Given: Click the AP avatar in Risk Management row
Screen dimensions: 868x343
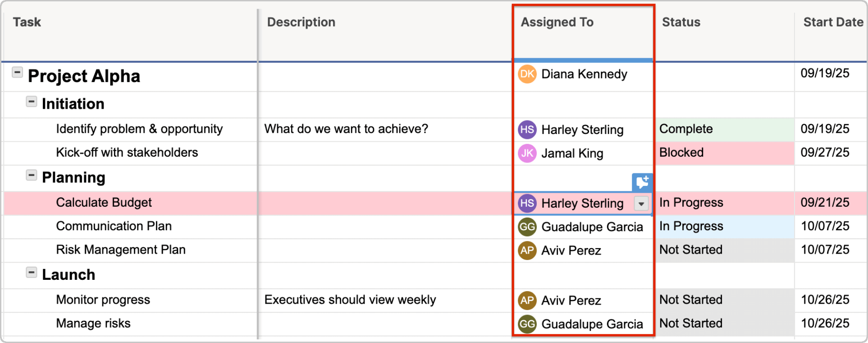Looking at the screenshot, I should click(x=527, y=250).
